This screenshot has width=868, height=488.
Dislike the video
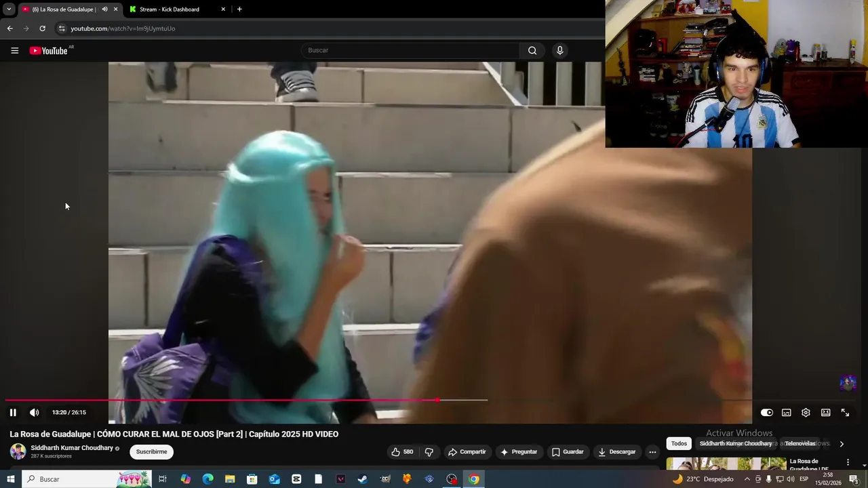tap(429, 451)
